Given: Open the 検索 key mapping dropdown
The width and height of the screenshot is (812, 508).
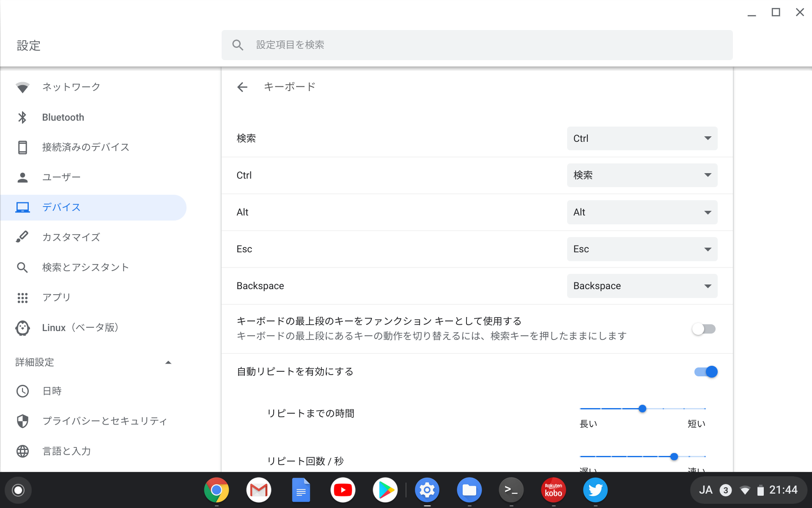Looking at the screenshot, I should pos(642,138).
